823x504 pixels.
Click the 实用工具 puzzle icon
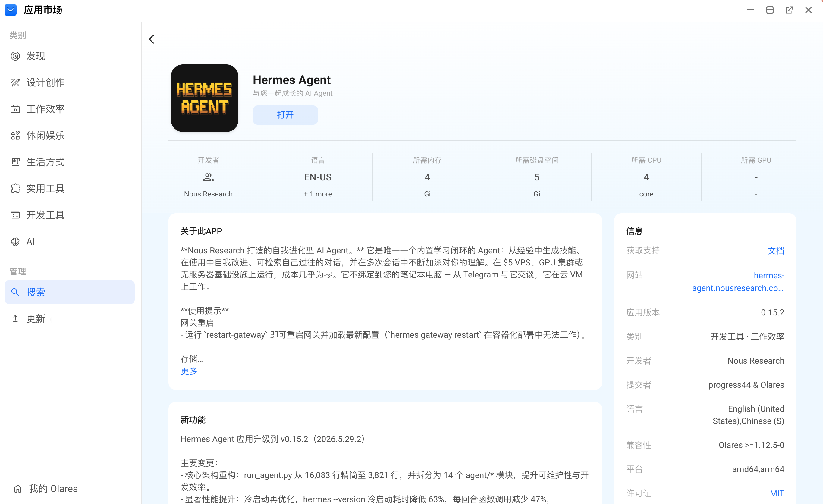point(15,188)
